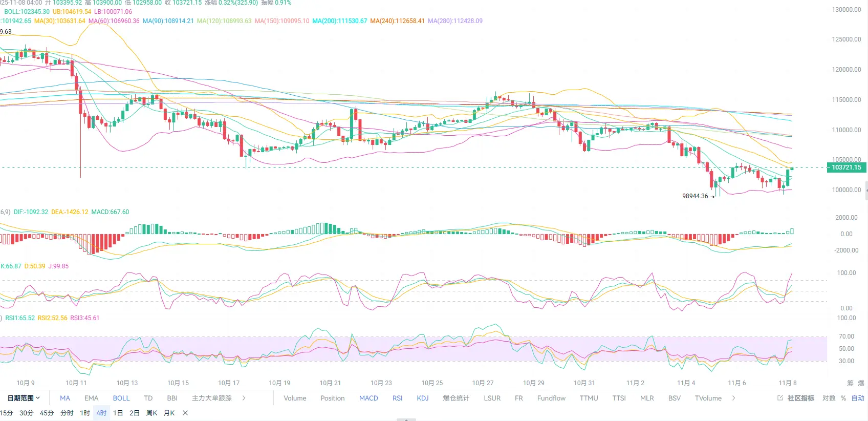Toggle the LSUR sub-indicator
The height and width of the screenshot is (421, 868).
492,398
